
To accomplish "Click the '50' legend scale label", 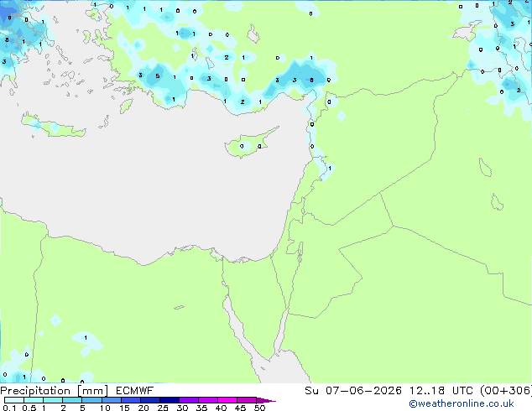I will tap(260, 408).
